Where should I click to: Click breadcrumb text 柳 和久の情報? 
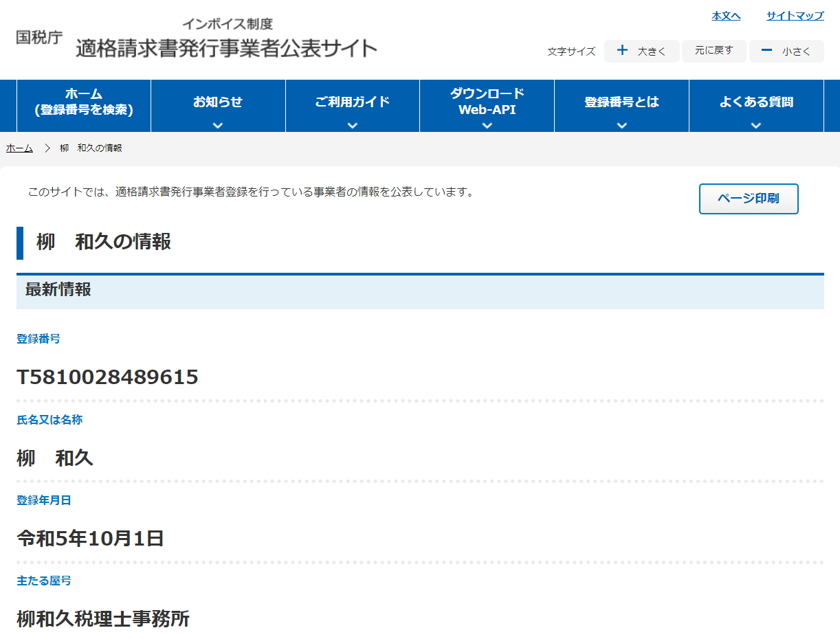[x=91, y=148]
